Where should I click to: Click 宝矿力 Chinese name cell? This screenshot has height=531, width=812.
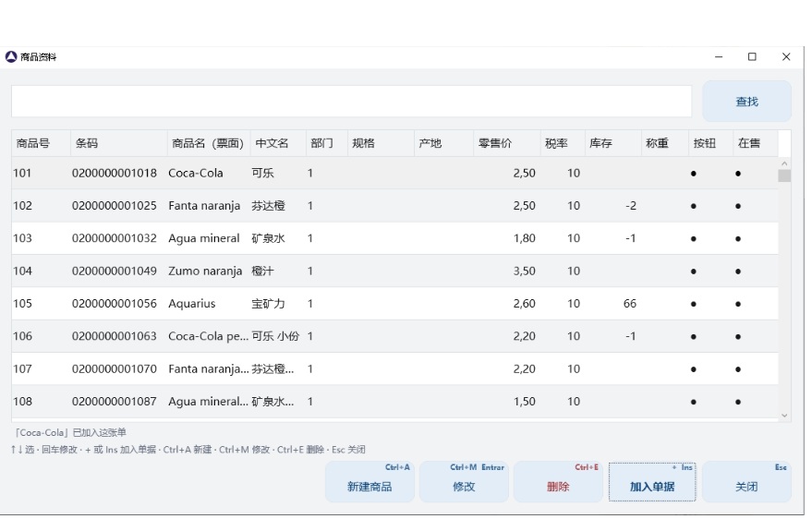point(268,303)
